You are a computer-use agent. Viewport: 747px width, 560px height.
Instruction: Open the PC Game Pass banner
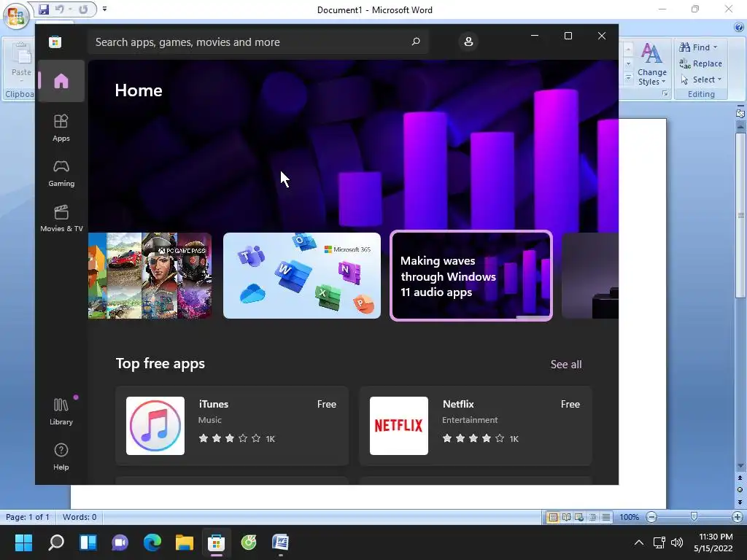point(150,276)
